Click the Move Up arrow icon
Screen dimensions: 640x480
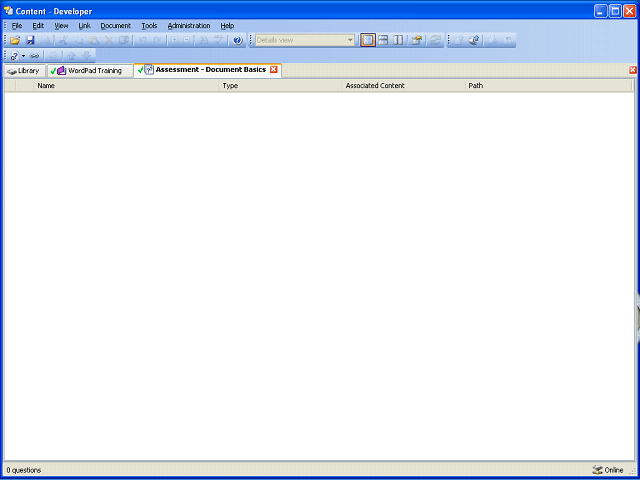[71, 56]
